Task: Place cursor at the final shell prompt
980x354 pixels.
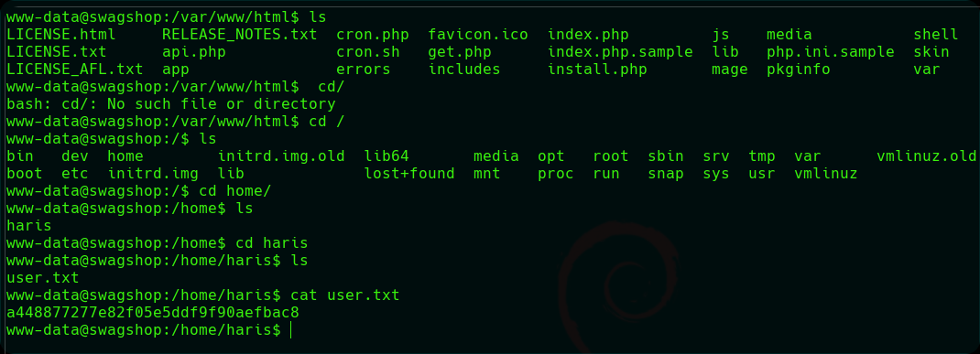Action: (x=291, y=329)
